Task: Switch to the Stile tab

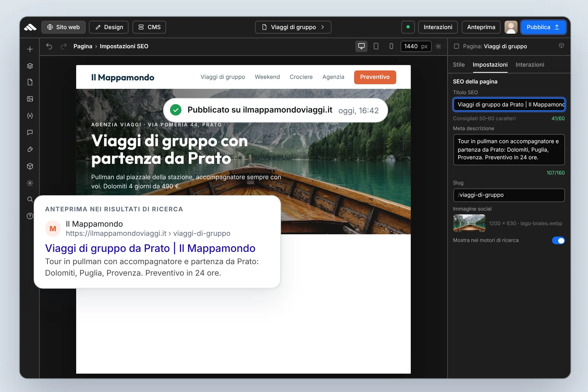Action: (x=459, y=65)
